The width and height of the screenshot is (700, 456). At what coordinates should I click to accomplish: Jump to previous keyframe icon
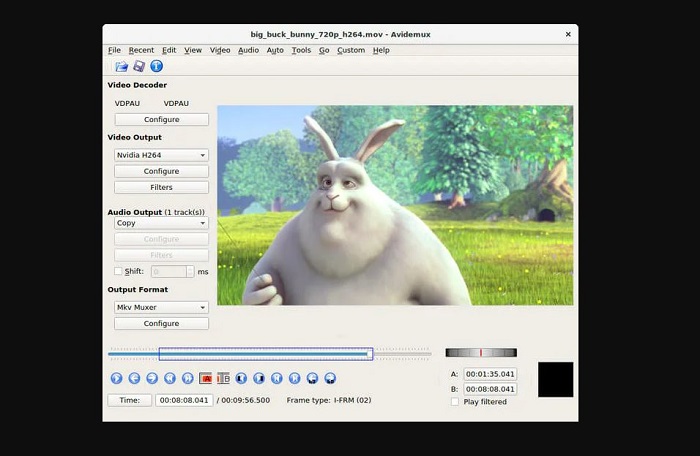[x=170, y=378]
